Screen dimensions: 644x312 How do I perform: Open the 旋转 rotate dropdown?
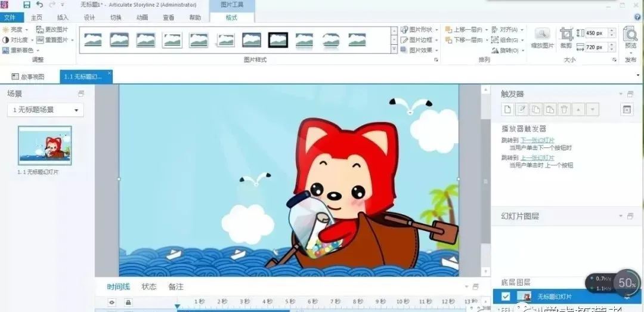click(507, 50)
